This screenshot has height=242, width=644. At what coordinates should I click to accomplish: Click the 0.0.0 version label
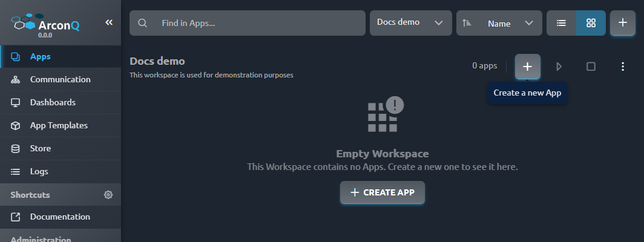pos(45,35)
